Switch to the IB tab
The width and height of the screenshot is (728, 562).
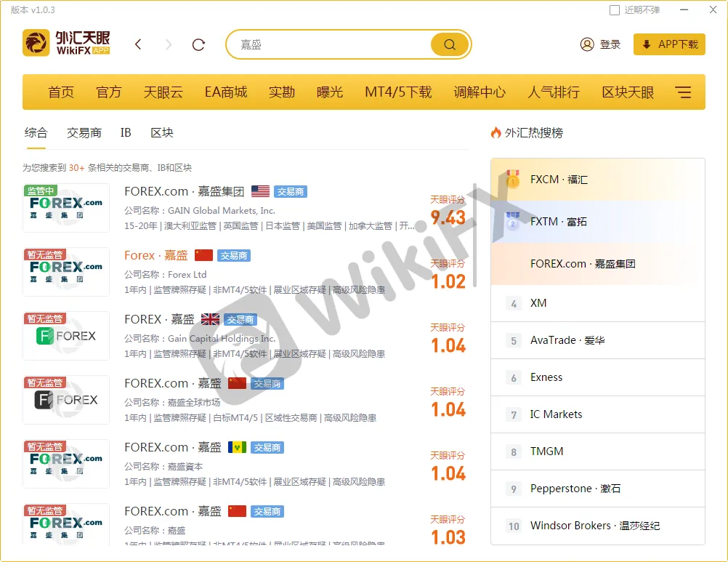click(x=126, y=133)
